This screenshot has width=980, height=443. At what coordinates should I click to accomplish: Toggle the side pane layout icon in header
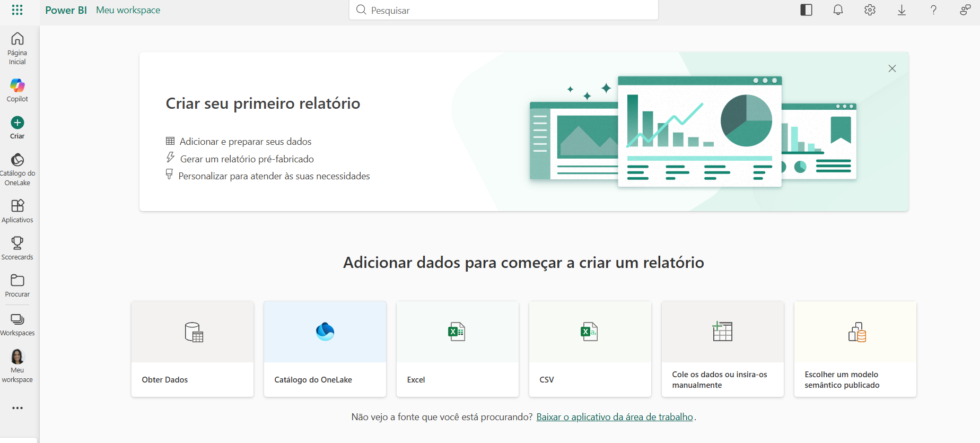806,10
